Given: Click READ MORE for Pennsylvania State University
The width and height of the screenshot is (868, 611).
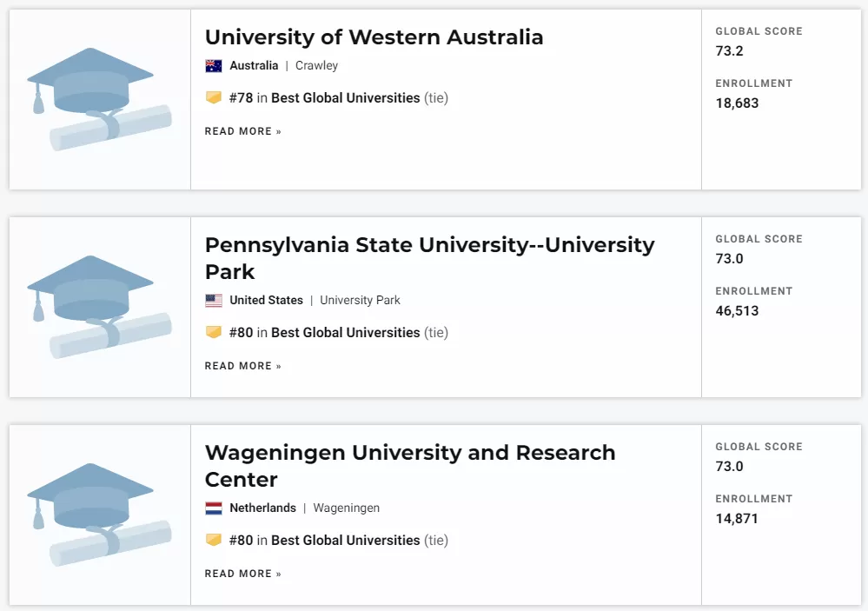Looking at the screenshot, I should click(243, 366).
